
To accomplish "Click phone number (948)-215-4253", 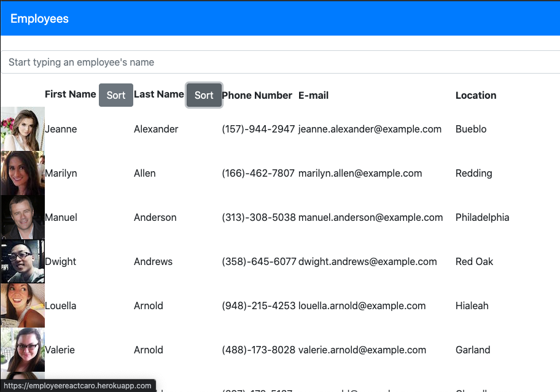I will pos(259,306).
